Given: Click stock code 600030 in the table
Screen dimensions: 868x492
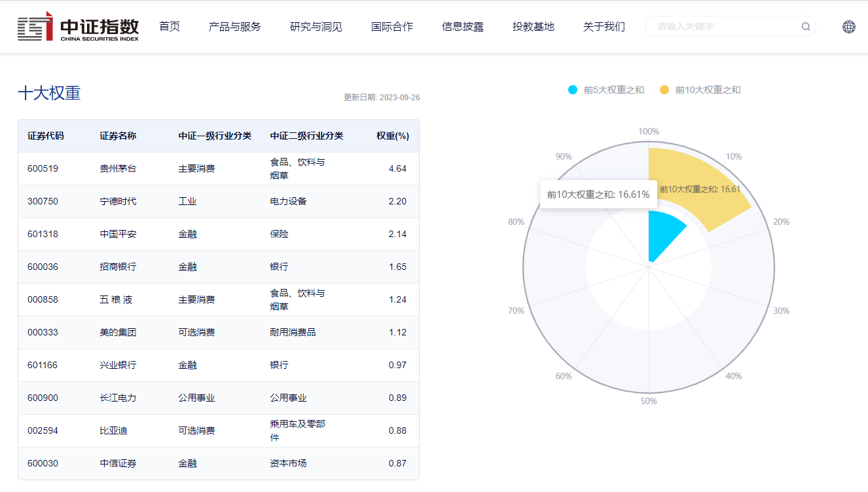Looking at the screenshot, I should point(43,463).
